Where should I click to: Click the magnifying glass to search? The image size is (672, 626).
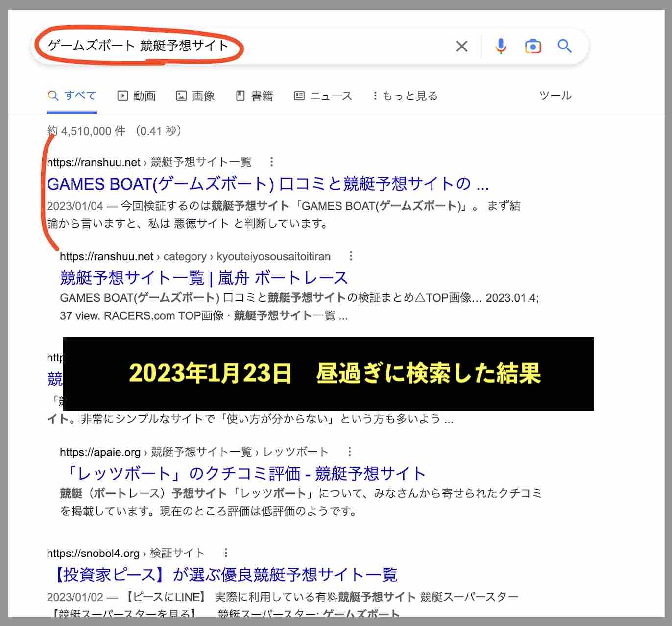point(564,46)
